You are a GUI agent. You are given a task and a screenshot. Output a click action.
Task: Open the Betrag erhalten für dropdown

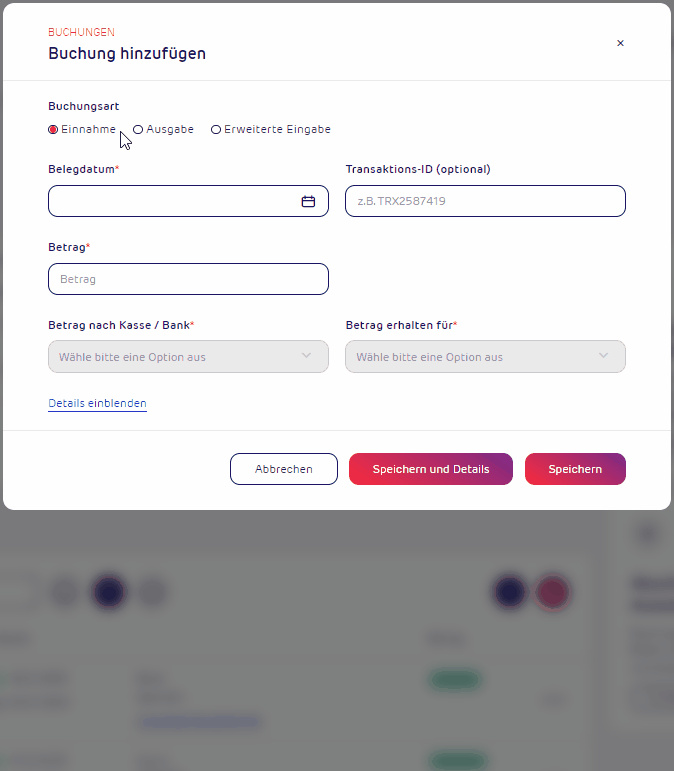click(485, 356)
